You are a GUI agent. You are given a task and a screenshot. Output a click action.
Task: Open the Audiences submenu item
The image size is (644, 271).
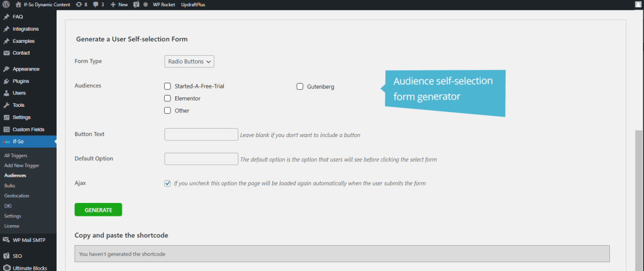pyautogui.click(x=15, y=175)
